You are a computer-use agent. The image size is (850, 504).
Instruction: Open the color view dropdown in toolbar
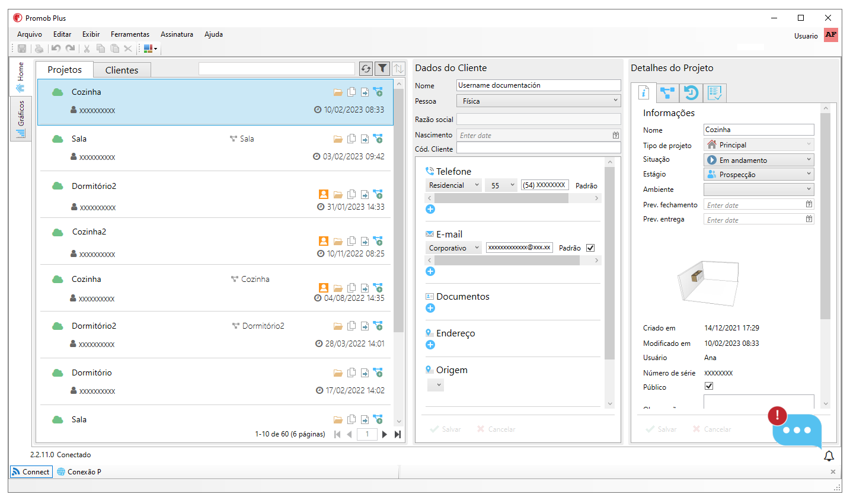click(150, 49)
